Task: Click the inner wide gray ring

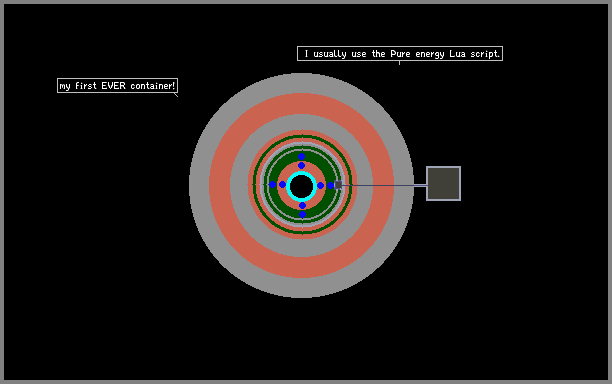Action: click(x=301, y=122)
